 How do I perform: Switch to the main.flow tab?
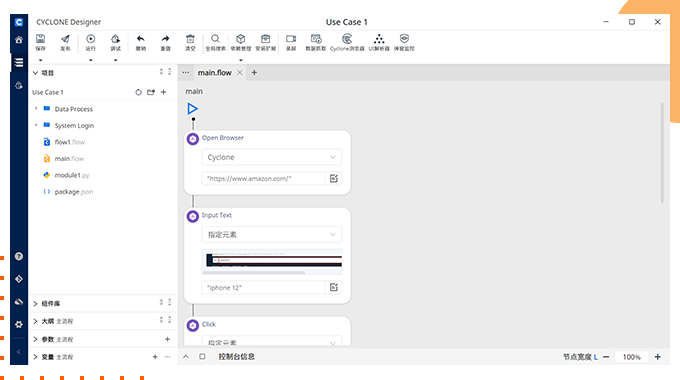(x=215, y=73)
